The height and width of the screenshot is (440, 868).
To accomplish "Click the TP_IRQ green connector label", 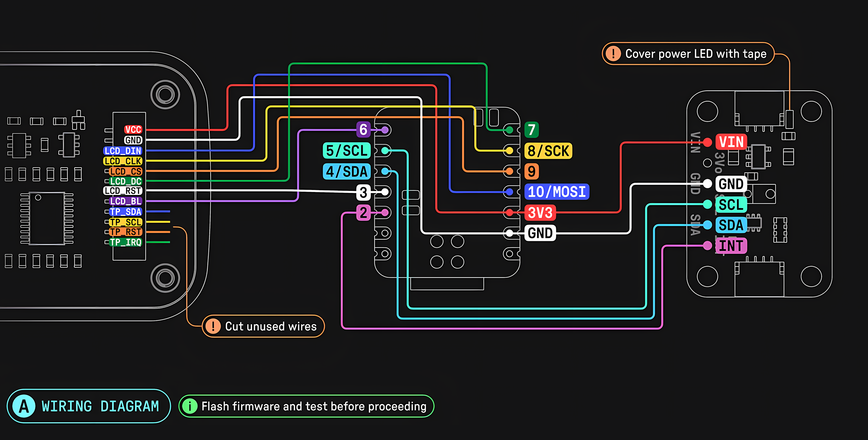I will tap(125, 242).
